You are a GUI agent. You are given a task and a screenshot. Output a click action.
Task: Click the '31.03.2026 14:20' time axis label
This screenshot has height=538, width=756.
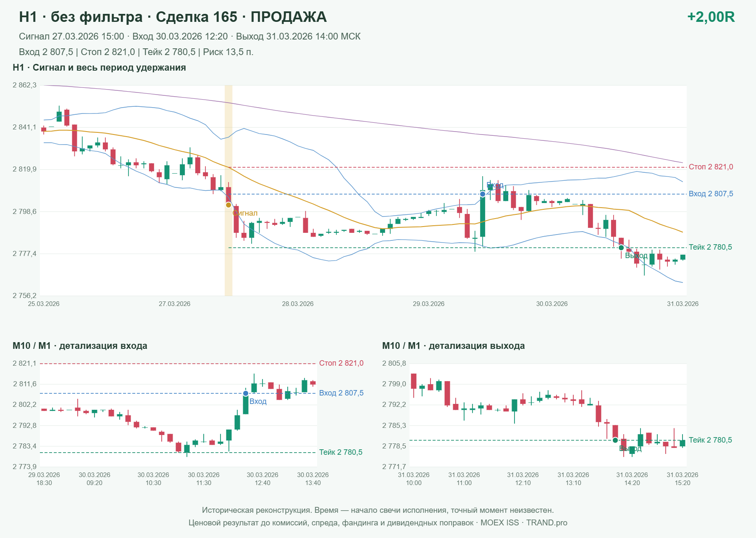tap(632, 479)
